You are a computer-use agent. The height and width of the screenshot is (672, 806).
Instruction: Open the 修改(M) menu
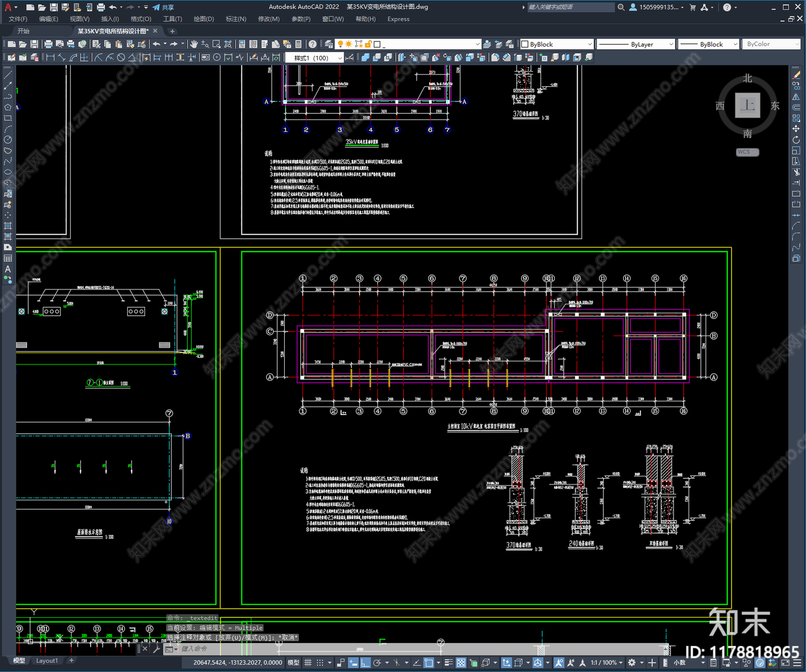pos(268,19)
